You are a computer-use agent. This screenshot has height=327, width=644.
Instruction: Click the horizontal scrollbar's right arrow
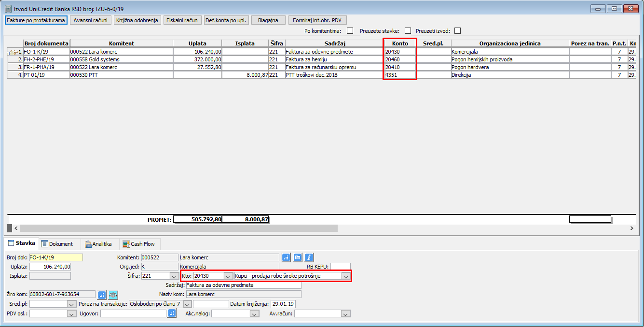point(632,228)
